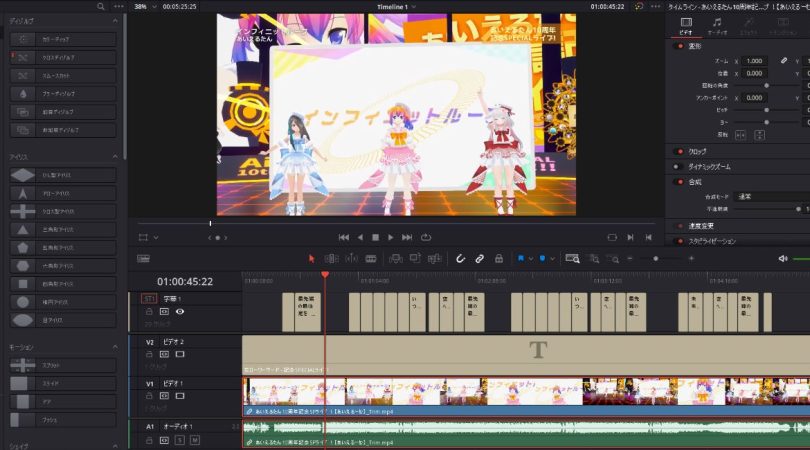Screen dimensions: 810x450
Task: Adjust the opacity slider in Composite
Action: pos(798,209)
